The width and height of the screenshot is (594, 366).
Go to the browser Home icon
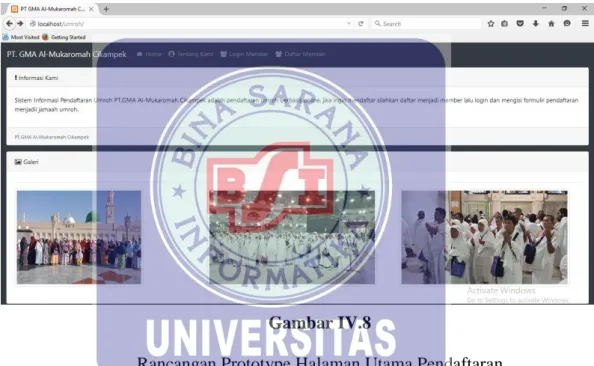pyautogui.click(x=551, y=23)
